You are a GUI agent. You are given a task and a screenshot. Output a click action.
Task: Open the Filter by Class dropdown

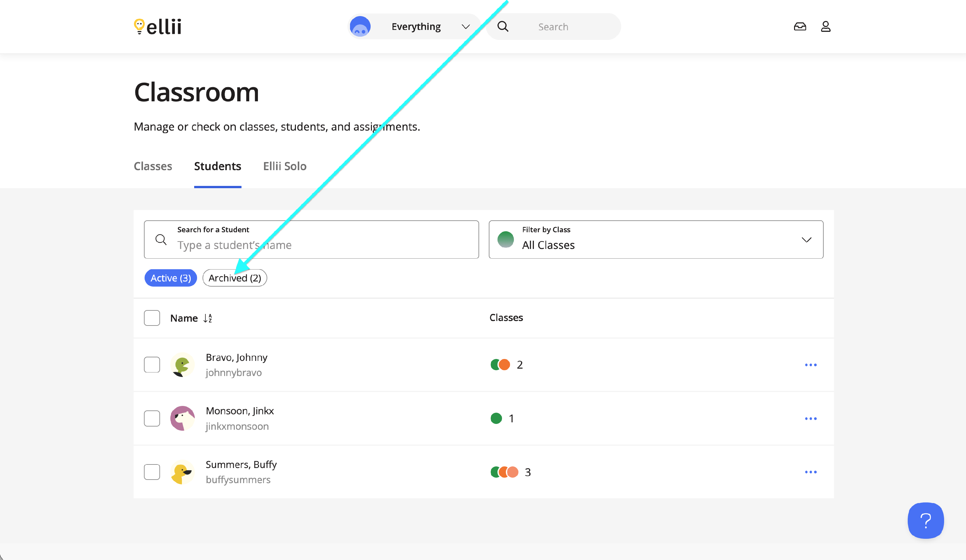(656, 239)
